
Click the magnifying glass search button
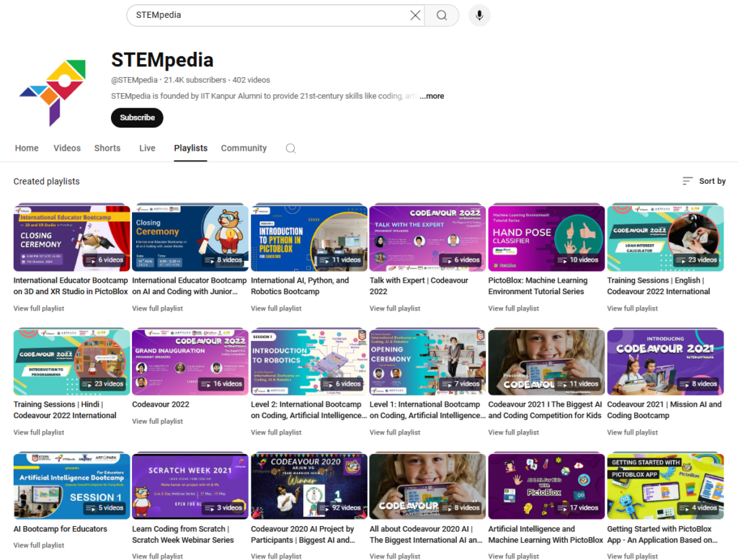(442, 16)
